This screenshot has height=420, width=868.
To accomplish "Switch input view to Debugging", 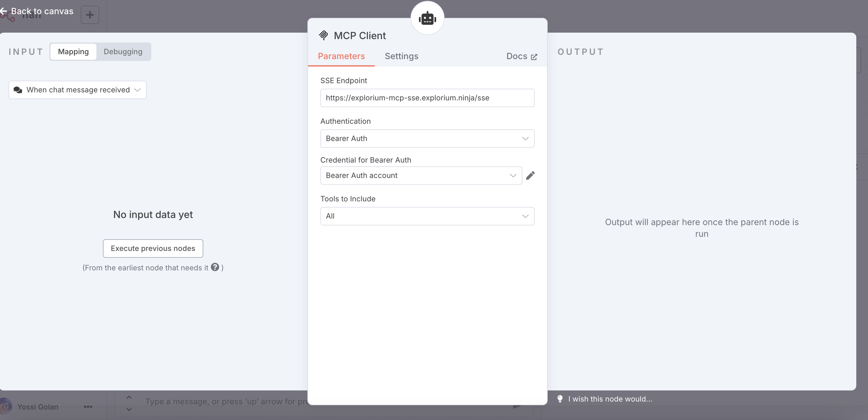I will pyautogui.click(x=123, y=51).
